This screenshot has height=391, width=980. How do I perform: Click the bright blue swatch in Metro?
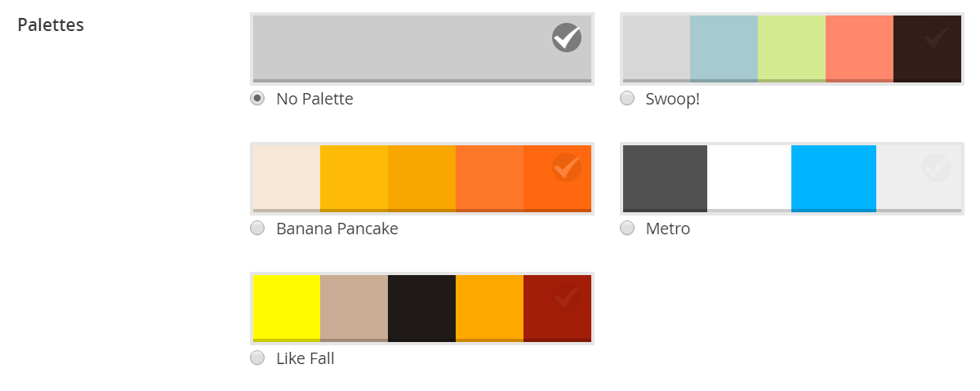[x=834, y=177]
